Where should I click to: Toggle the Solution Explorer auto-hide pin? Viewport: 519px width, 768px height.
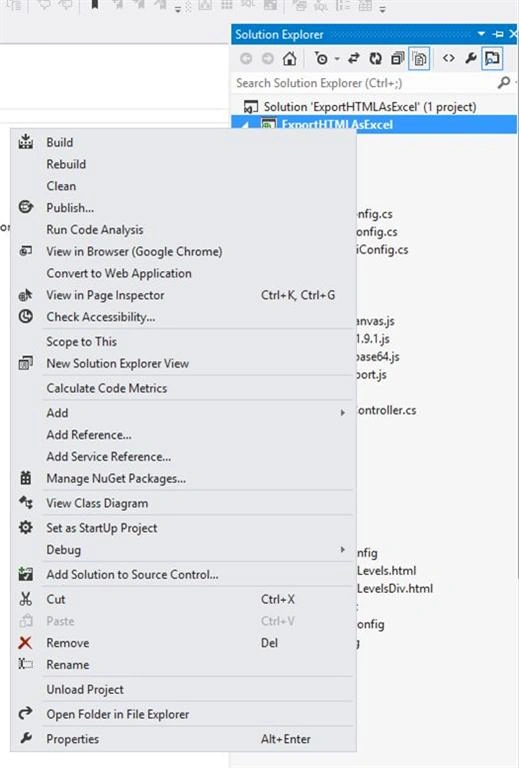(498, 34)
